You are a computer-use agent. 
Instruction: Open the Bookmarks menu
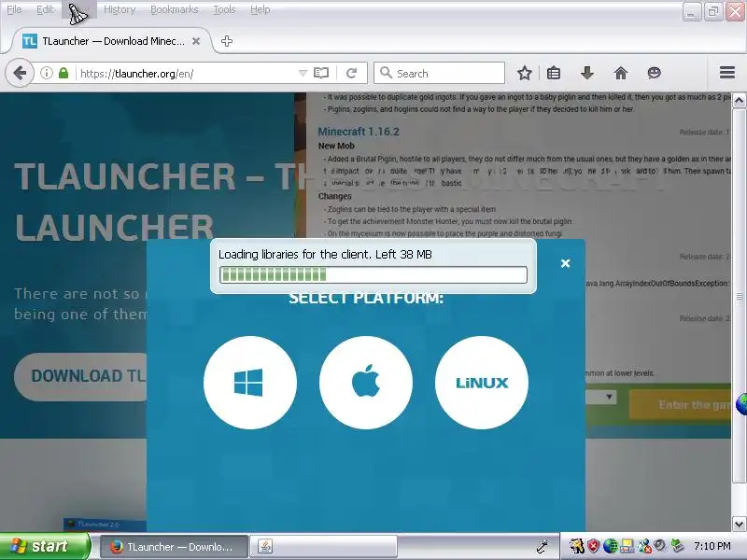click(x=174, y=9)
